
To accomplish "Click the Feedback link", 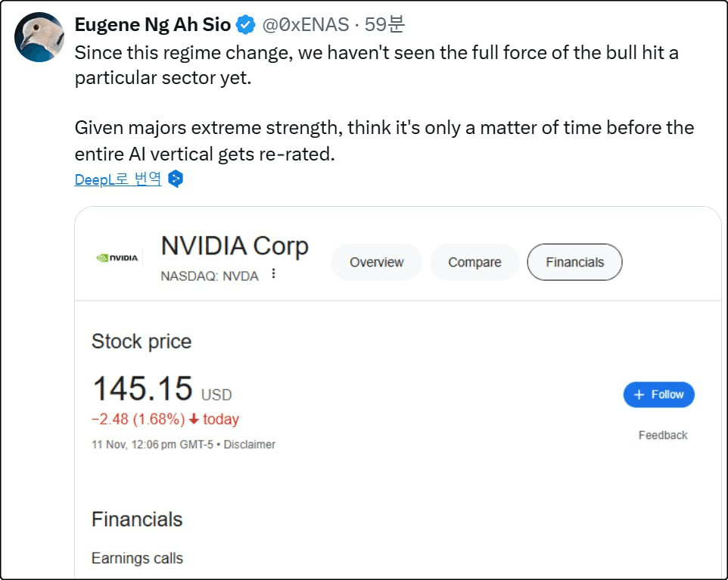I will tap(662, 435).
